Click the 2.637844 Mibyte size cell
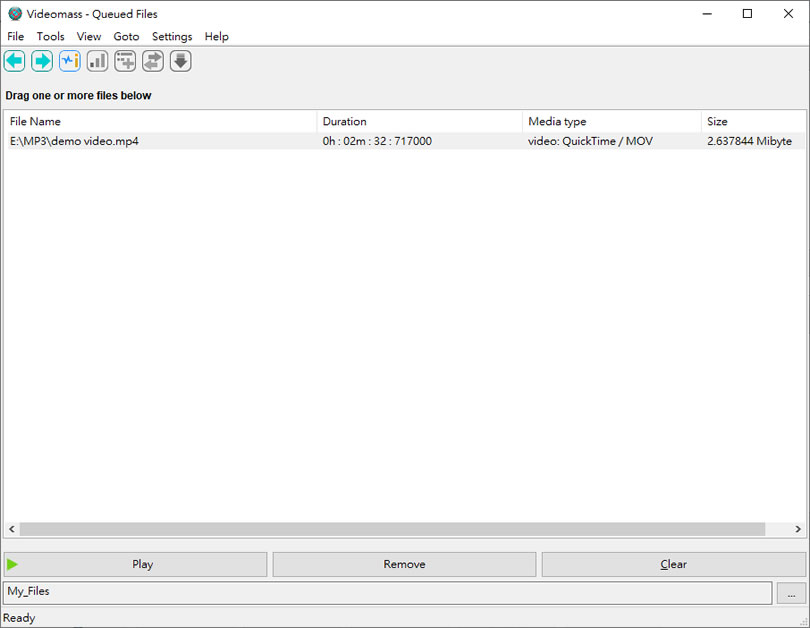Screen dimensions: 810x628 click(x=749, y=141)
